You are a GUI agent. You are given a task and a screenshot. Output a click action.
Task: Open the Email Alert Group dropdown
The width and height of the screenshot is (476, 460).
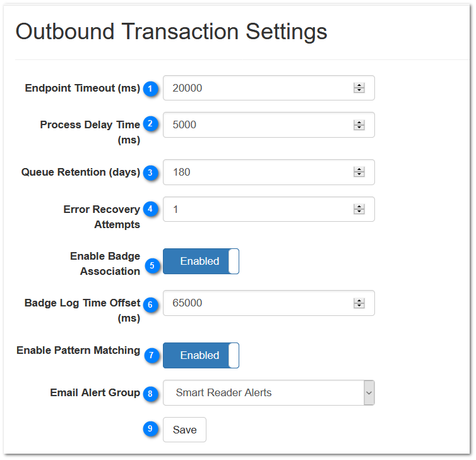pyautogui.click(x=268, y=393)
